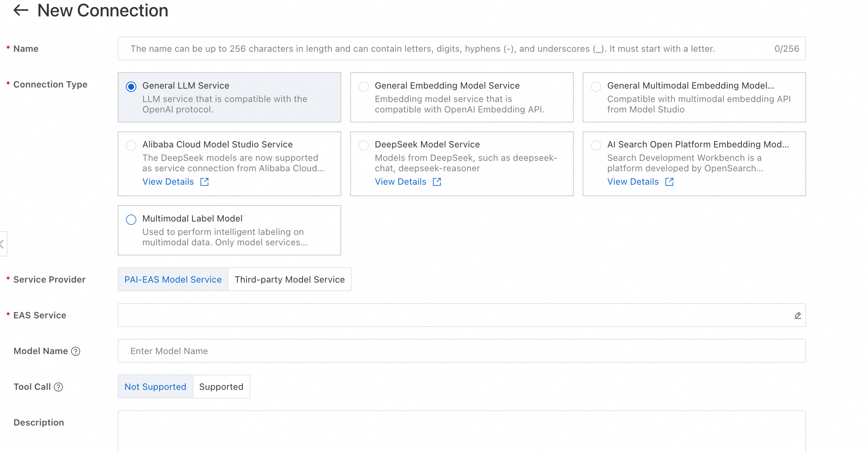Set Tool Call to Supported
This screenshot has height=452, width=868.
pyautogui.click(x=221, y=387)
